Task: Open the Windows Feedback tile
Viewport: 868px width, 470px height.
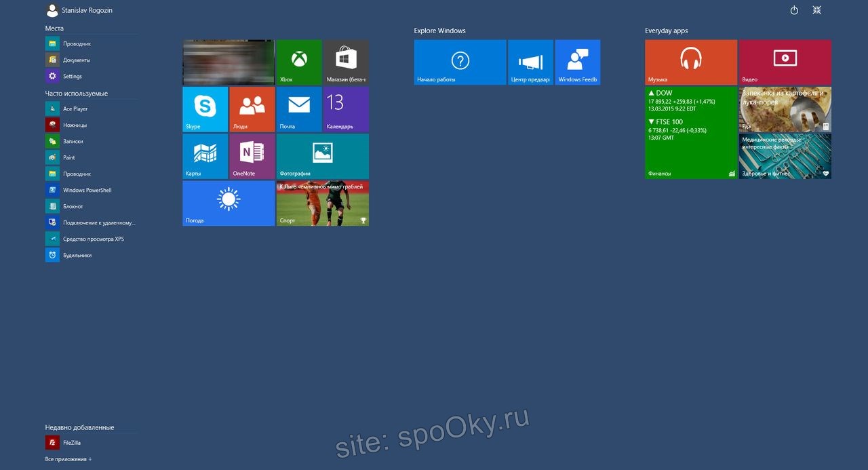Action: [x=578, y=62]
